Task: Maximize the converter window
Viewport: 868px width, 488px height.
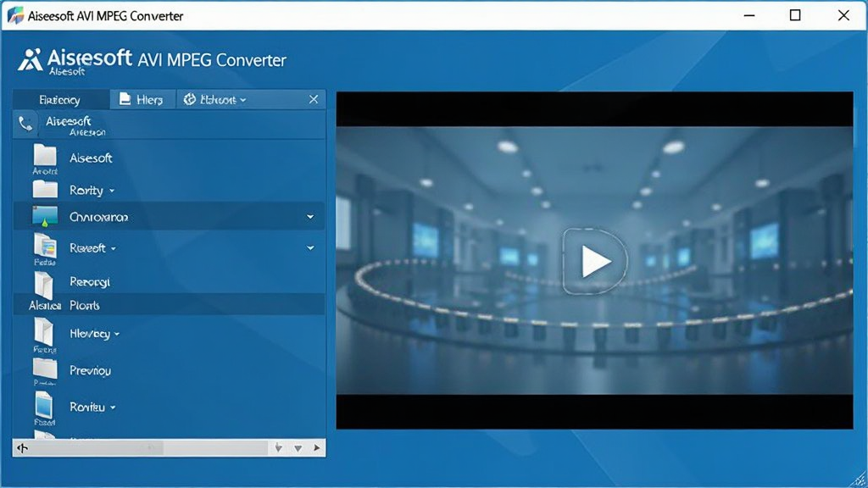Action: (x=795, y=15)
